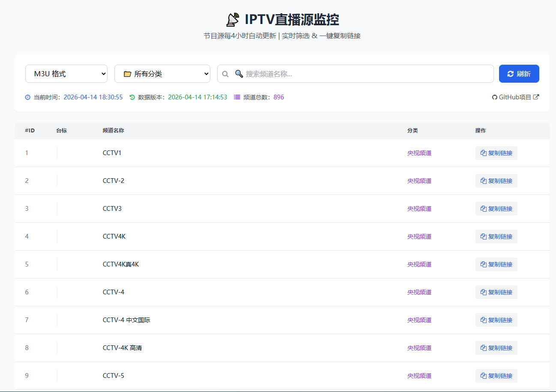Open the M3U 格式 format dropdown
Viewport: 556px width, 392px height.
66,74
